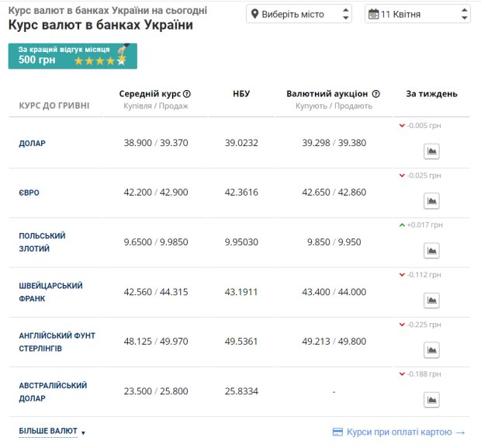Click the НБУ column header

tap(241, 94)
